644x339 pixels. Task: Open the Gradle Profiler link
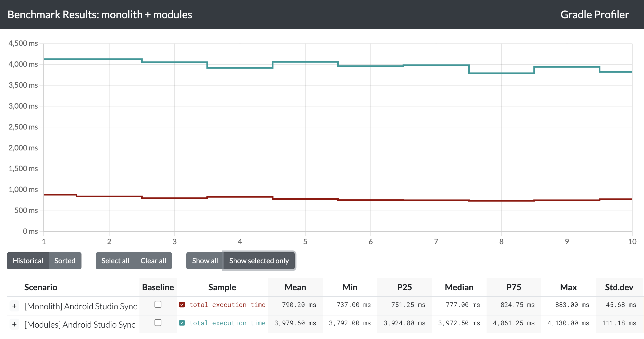(x=595, y=15)
